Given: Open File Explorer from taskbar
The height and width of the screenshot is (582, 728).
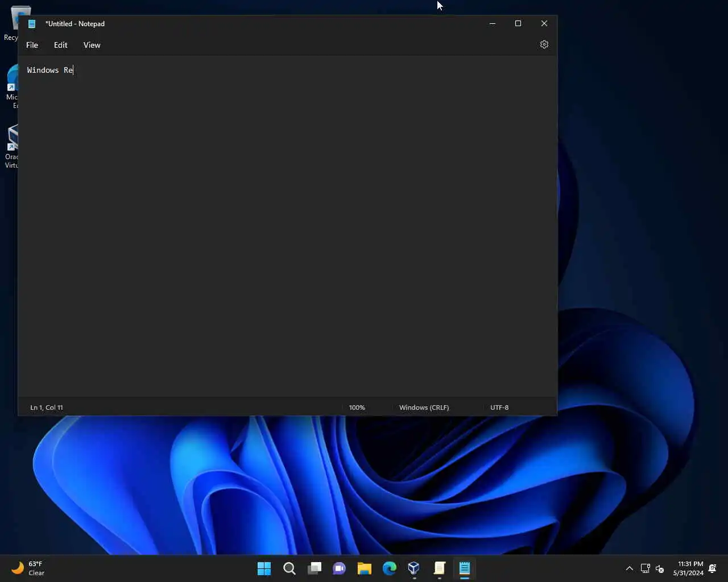Looking at the screenshot, I should pos(364,568).
